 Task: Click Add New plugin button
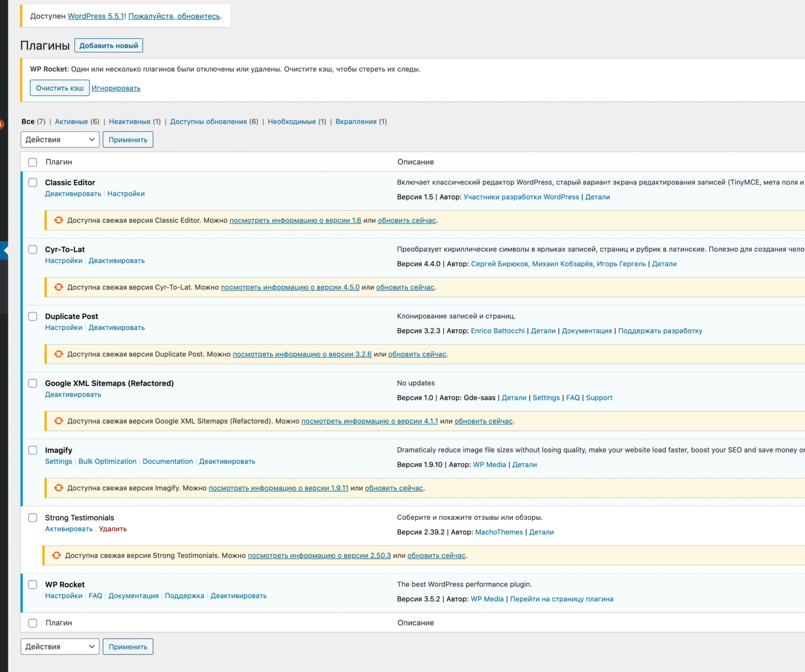click(108, 46)
